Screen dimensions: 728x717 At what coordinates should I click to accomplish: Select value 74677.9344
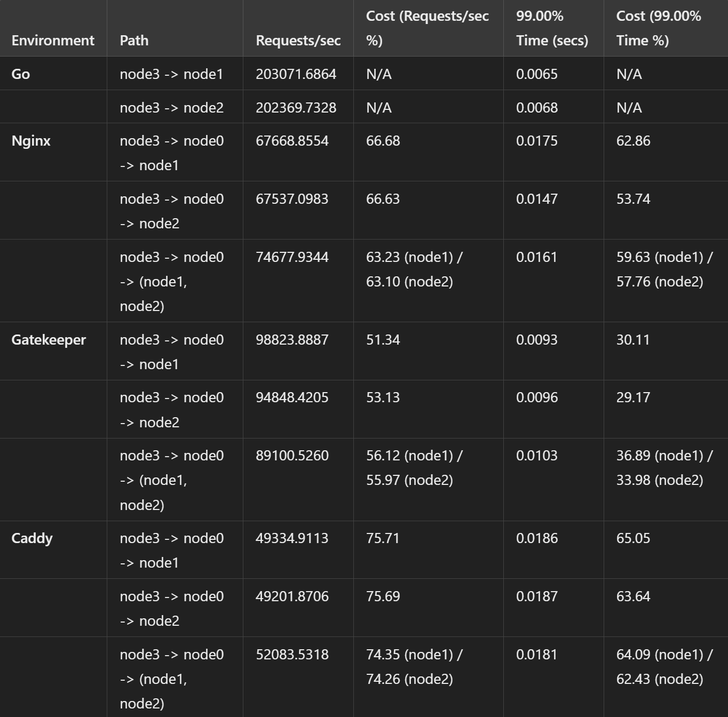(292, 257)
